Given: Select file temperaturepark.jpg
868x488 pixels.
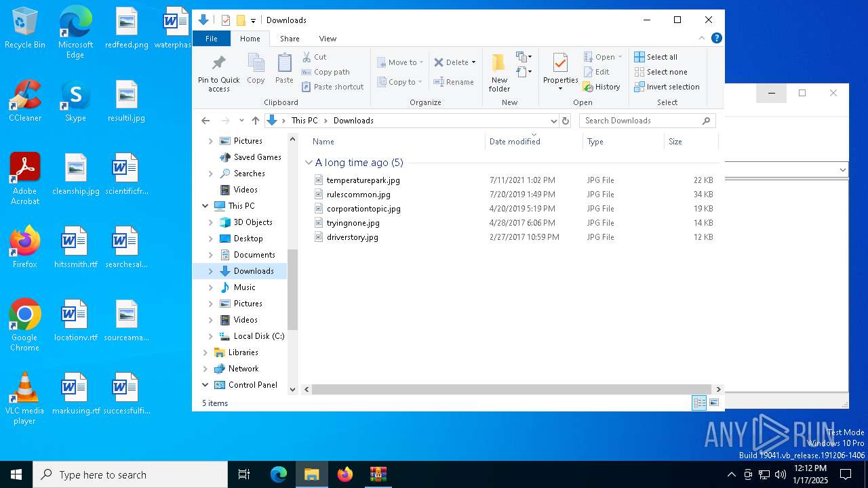Looking at the screenshot, I should coord(363,180).
